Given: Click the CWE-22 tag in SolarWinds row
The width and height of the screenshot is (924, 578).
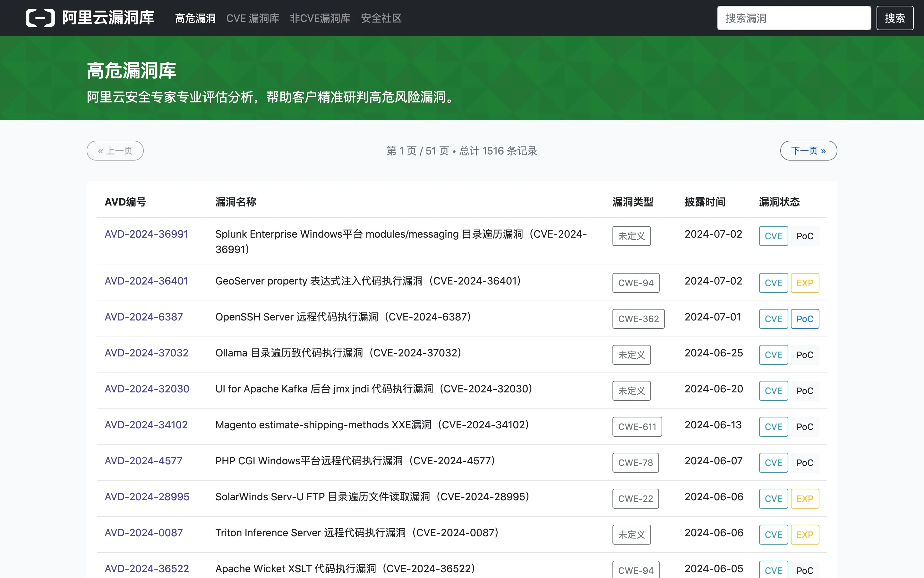Looking at the screenshot, I should pyautogui.click(x=635, y=498).
